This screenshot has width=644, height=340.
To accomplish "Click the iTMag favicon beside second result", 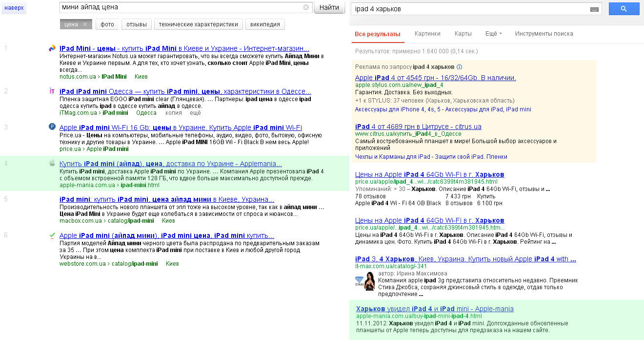I will click(x=52, y=91).
